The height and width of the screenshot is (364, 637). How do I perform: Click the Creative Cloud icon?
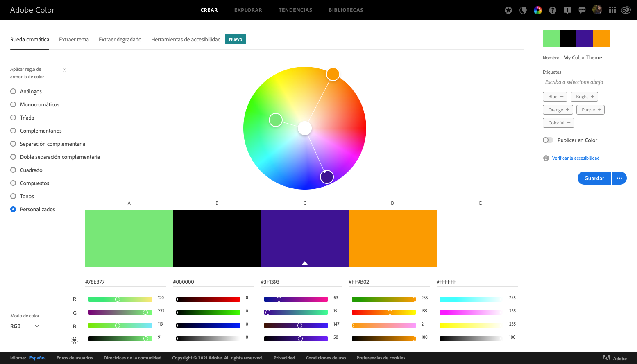(x=626, y=10)
